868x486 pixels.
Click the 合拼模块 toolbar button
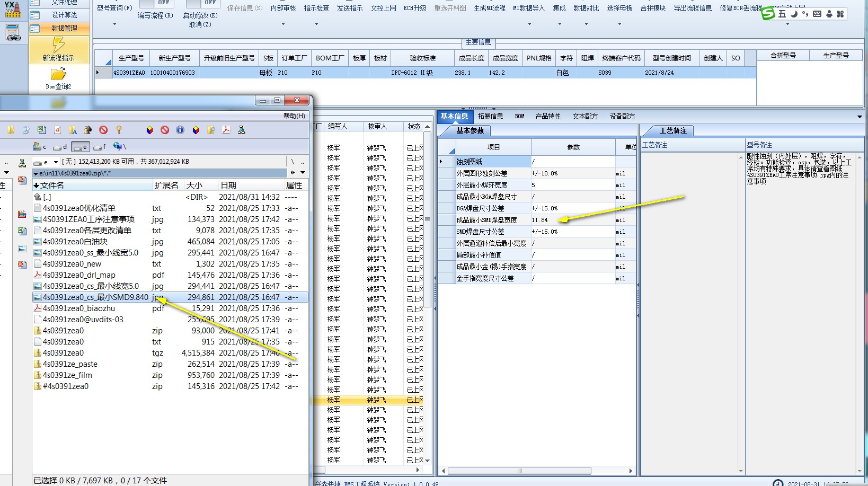[x=653, y=8]
